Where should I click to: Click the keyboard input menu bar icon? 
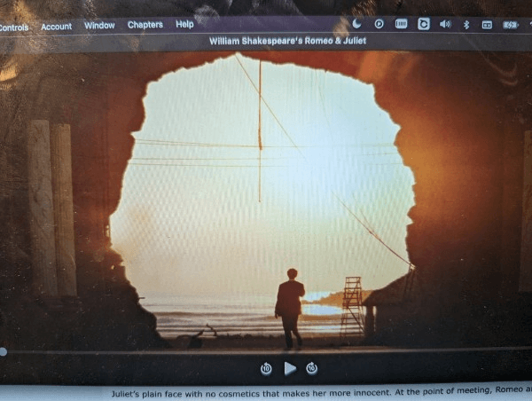pos(401,24)
